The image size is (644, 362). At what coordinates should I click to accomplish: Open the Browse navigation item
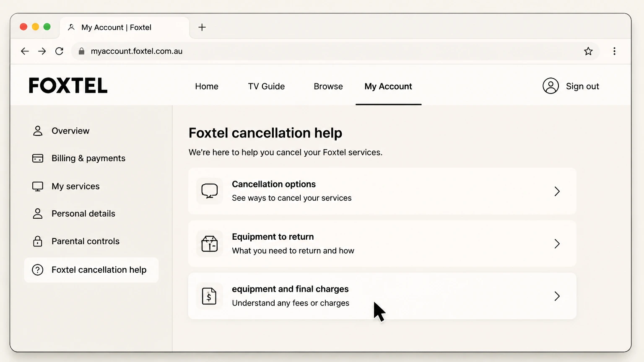click(x=328, y=86)
